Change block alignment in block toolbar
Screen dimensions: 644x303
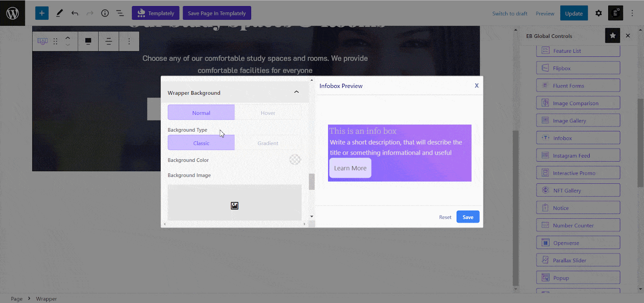[88, 41]
